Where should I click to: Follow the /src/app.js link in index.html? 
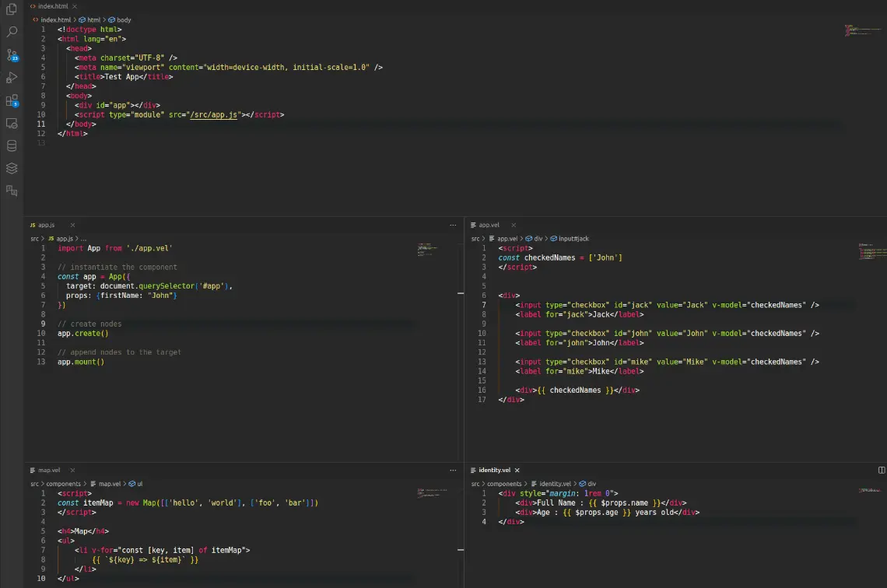click(213, 115)
